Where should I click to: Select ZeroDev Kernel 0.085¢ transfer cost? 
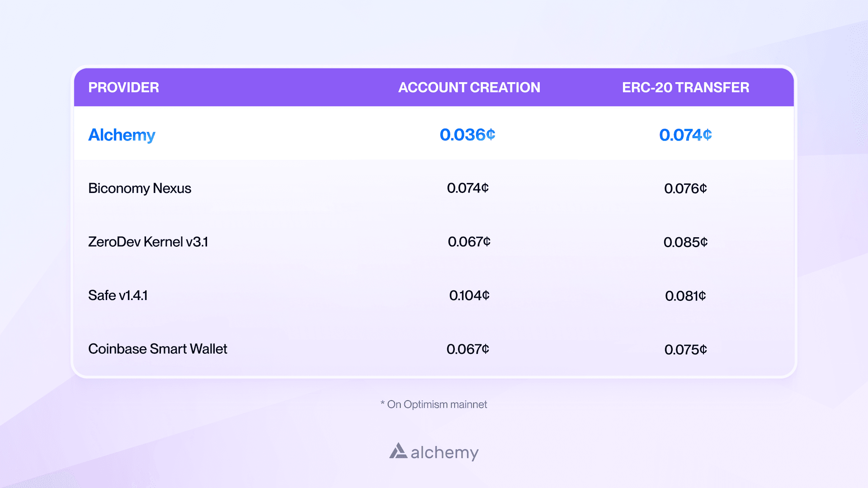pos(685,242)
